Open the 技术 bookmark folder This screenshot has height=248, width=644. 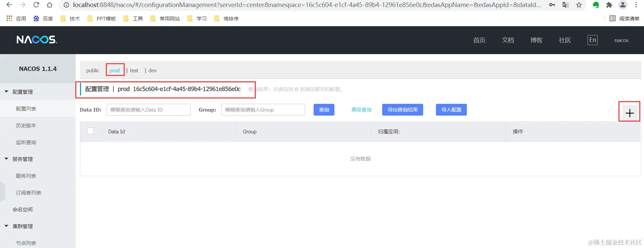click(x=70, y=18)
